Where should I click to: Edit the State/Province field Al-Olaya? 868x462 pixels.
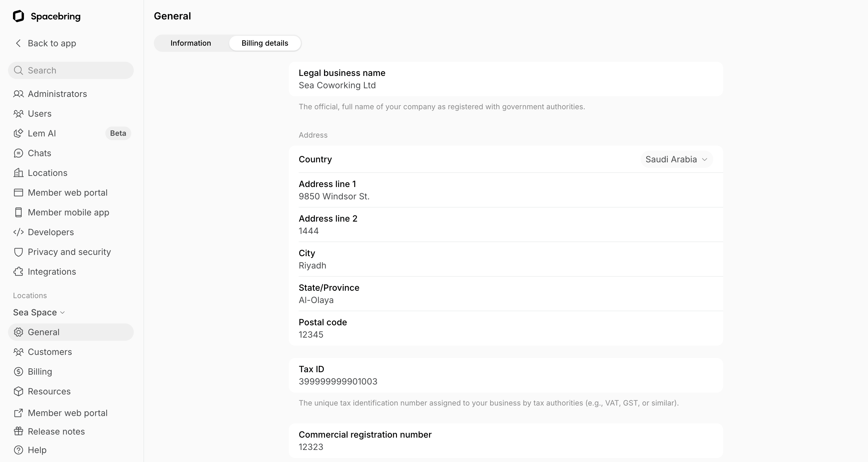pos(506,294)
